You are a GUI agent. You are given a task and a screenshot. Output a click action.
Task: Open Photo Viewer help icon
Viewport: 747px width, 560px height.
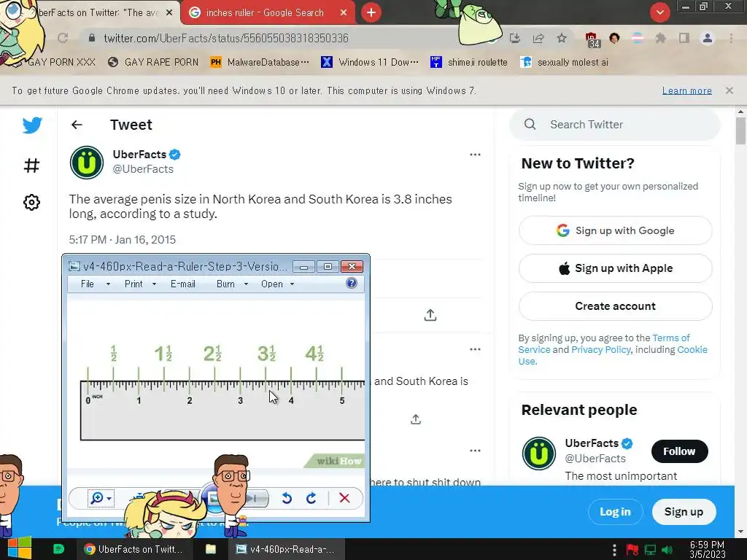click(351, 284)
